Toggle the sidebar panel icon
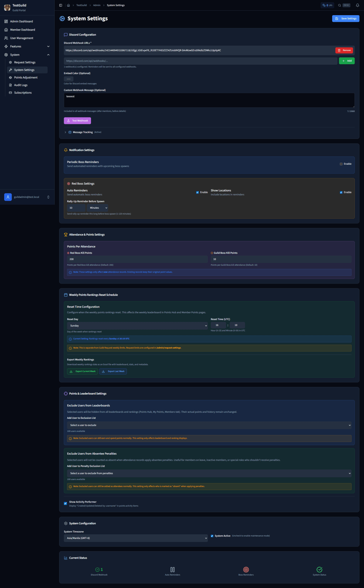This screenshot has height=588, width=364. click(x=61, y=5)
